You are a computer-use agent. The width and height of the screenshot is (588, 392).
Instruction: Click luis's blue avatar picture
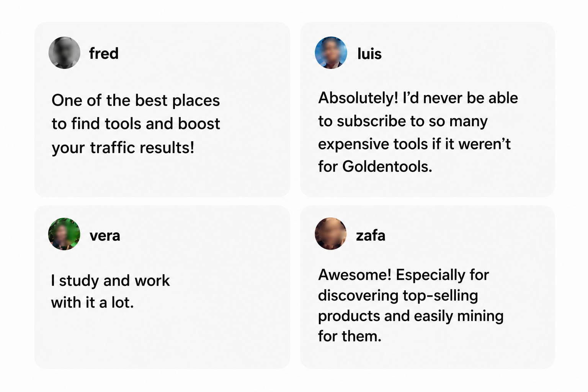click(x=331, y=53)
